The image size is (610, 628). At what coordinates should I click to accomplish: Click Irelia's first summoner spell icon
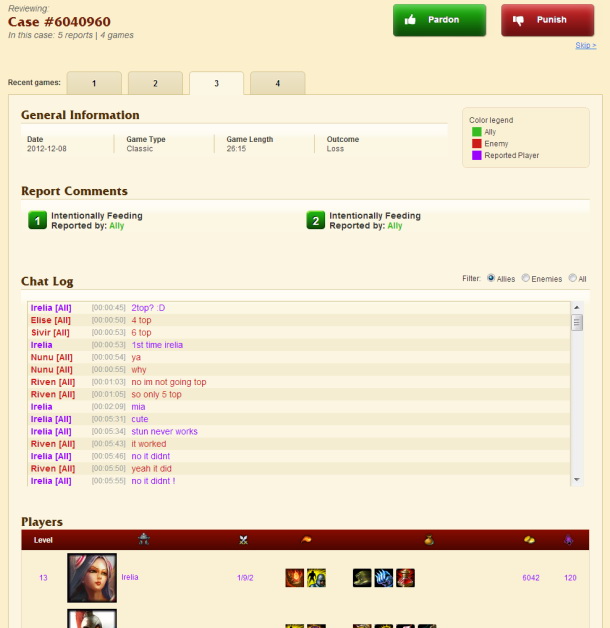pyautogui.click(x=295, y=578)
